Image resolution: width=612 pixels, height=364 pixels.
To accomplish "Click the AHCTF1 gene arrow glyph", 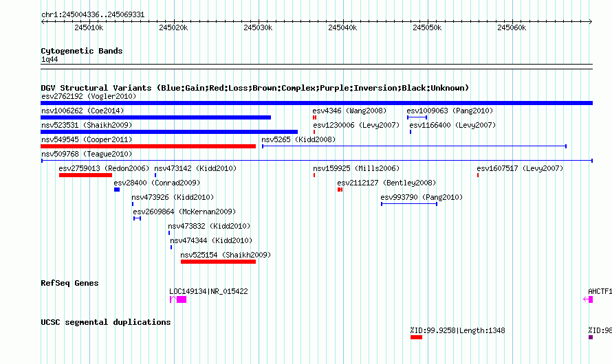I will tap(588, 299).
